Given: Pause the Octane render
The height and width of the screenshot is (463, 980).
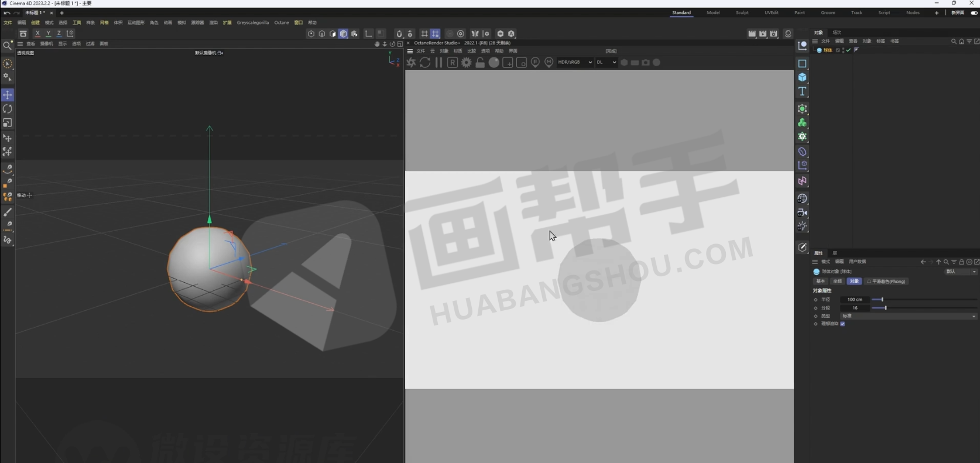Looking at the screenshot, I should tap(438, 63).
